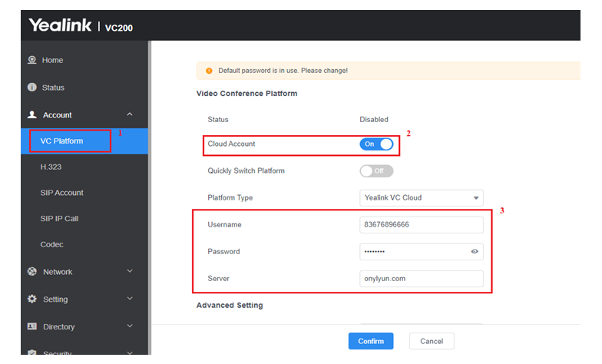Image resolution: width=602 pixels, height=364 pixels.
Task: Collapse the Account menu chevron
Action: pyautogui.click(x=129, y=114)
